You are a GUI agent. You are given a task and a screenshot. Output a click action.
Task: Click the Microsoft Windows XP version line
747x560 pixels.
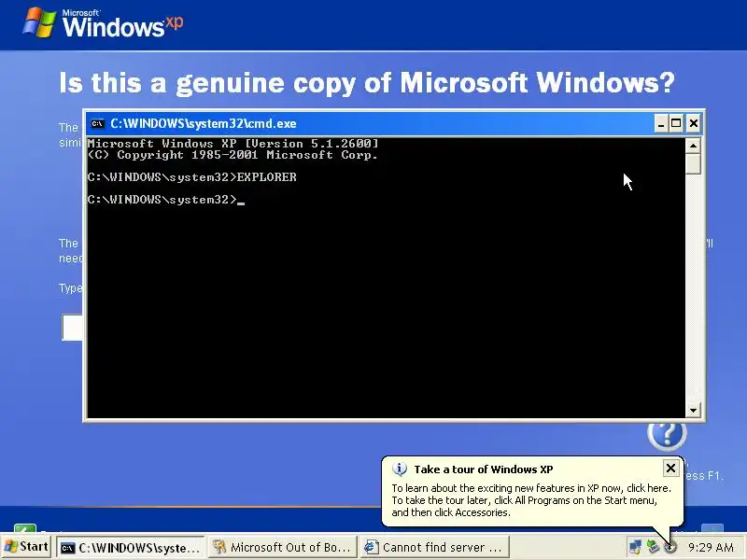(x=233, y=144)
